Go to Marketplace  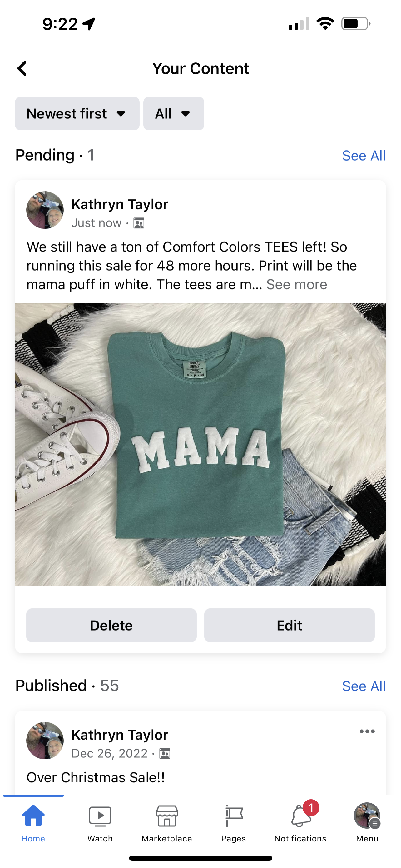[167, 823]
